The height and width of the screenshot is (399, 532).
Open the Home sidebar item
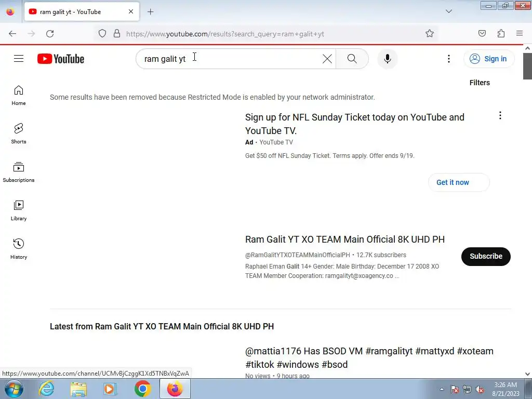(x=19, y=96)
